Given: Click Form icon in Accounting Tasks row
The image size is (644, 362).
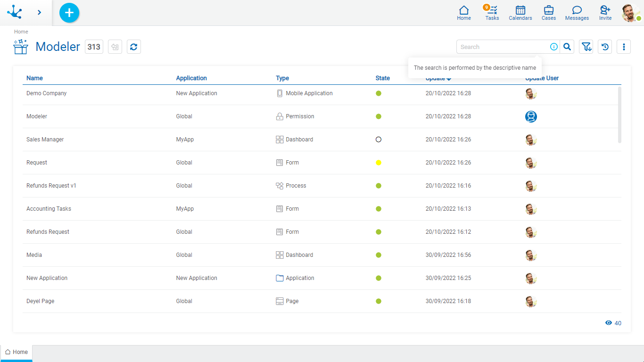Looking at the screenshot, I should click(280, 209).
